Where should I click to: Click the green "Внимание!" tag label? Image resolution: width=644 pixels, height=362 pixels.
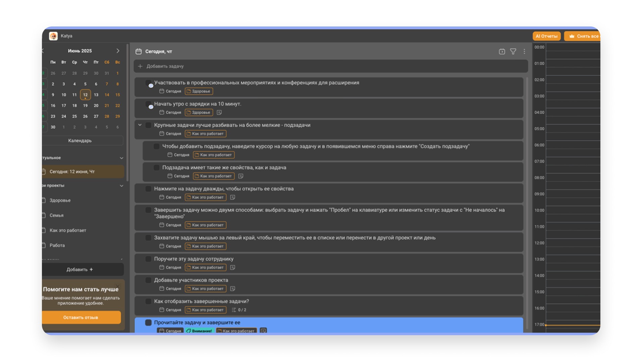pyautogui.click(x=200, y=331)
